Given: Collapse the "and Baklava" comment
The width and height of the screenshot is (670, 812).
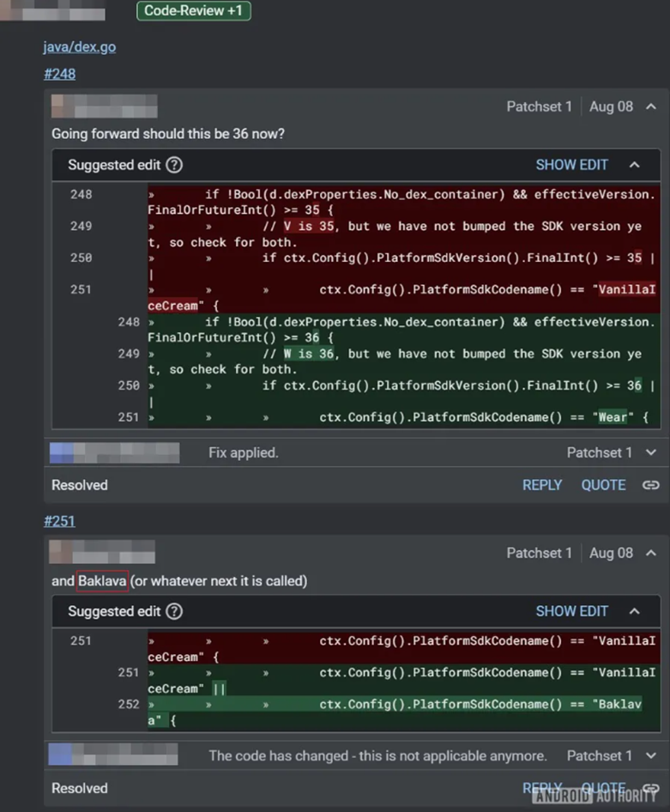Looking at the screenshot, I should (x=651, y=554).
